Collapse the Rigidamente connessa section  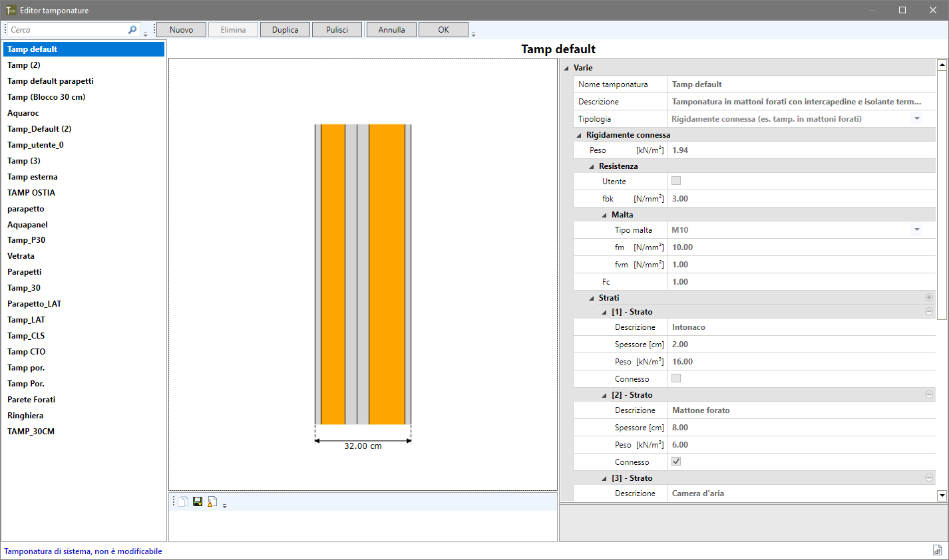(579, 135)
